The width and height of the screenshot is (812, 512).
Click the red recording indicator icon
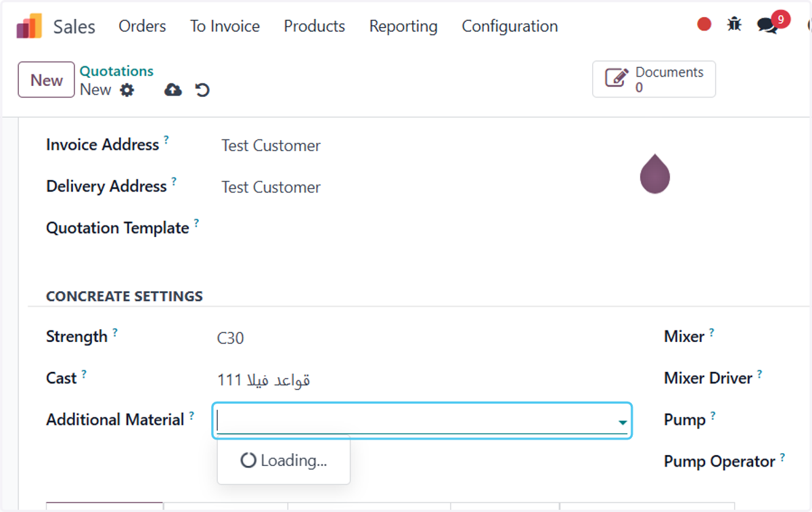click(704, 24)
